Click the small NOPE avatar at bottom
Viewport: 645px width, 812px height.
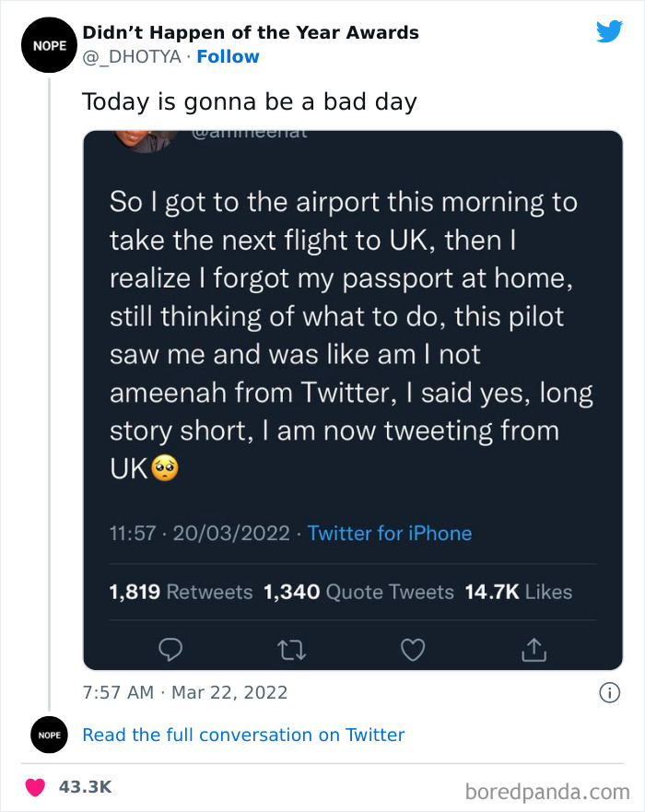click(50, 735)
